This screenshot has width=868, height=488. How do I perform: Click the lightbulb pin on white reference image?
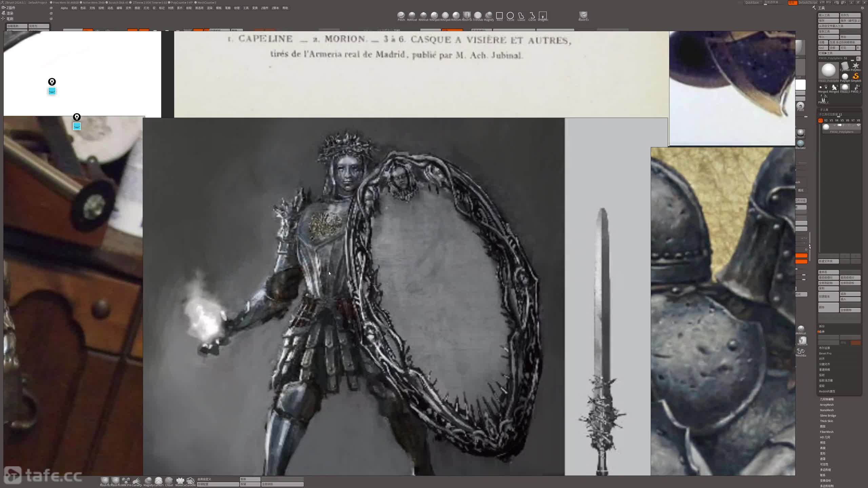point(52,82)
